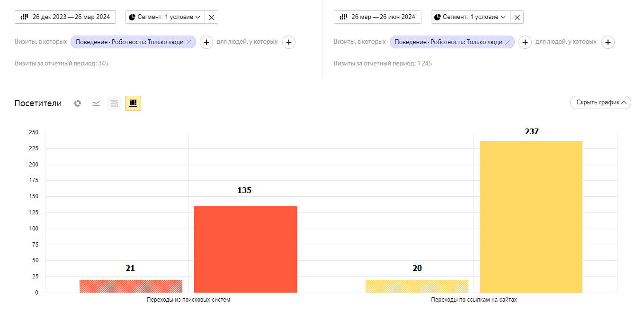Click the solid red bar labeled 135
This screenshot has height=313, width=644.
pyautogui.click(x=245, y=249)
